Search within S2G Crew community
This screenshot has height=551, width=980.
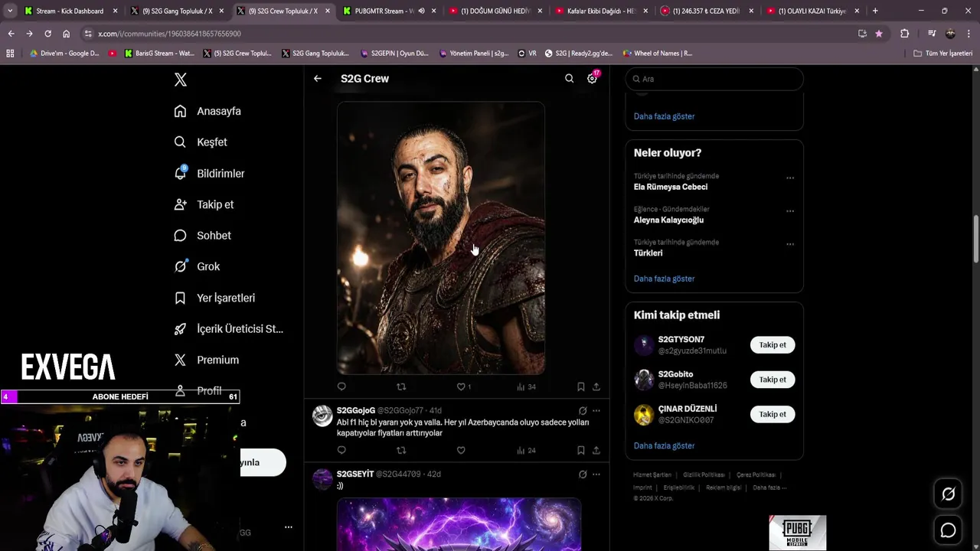569,78
